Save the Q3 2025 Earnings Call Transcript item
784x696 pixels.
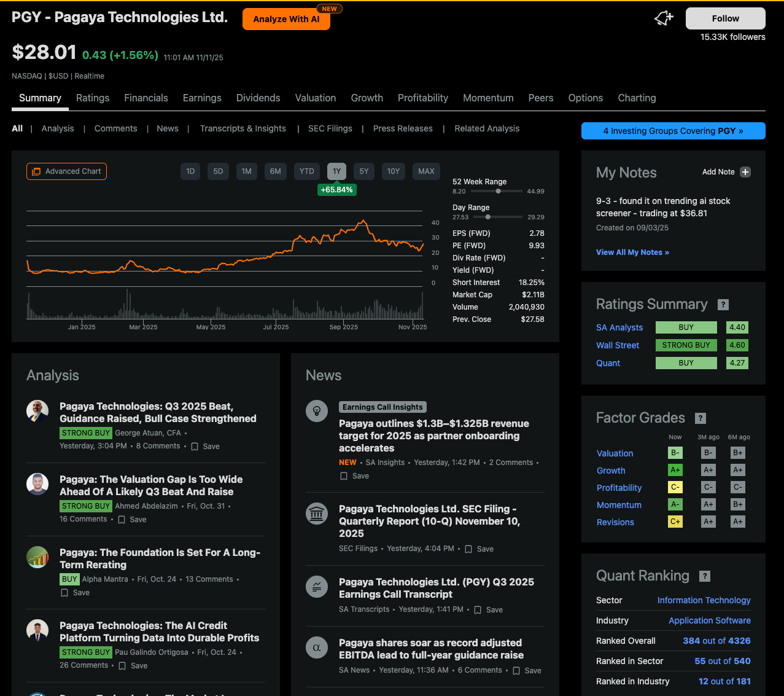[x=488, y=610]
